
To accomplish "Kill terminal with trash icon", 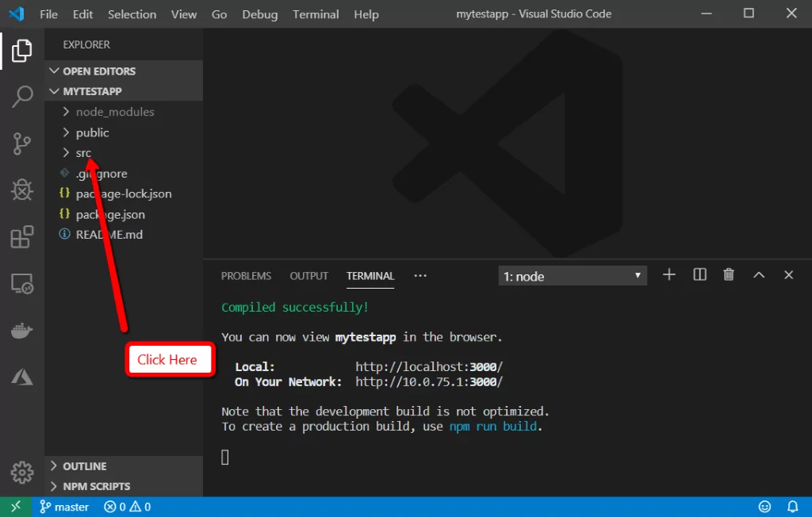I will click(x=729, y=274).
